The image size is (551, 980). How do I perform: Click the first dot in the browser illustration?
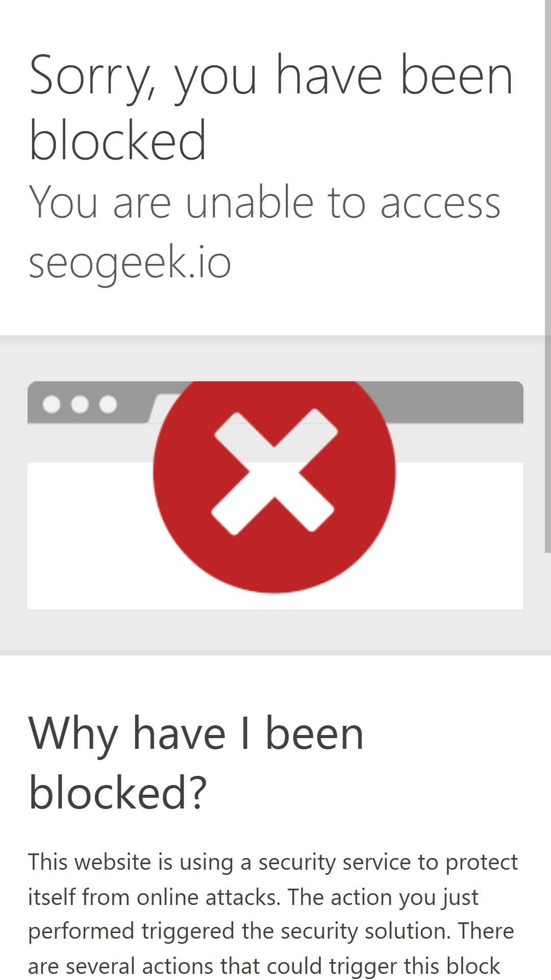(x=52, y=404)
